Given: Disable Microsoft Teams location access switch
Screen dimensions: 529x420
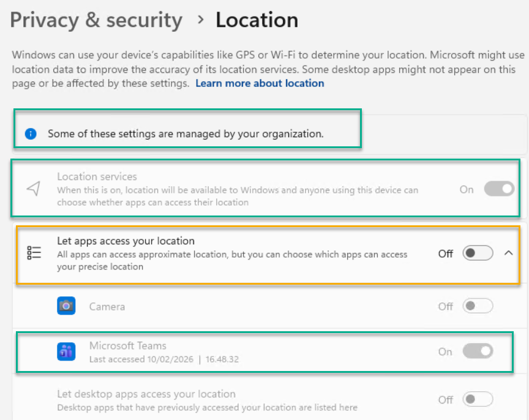Looking at the screenshot, I should (x=478, y=351).
